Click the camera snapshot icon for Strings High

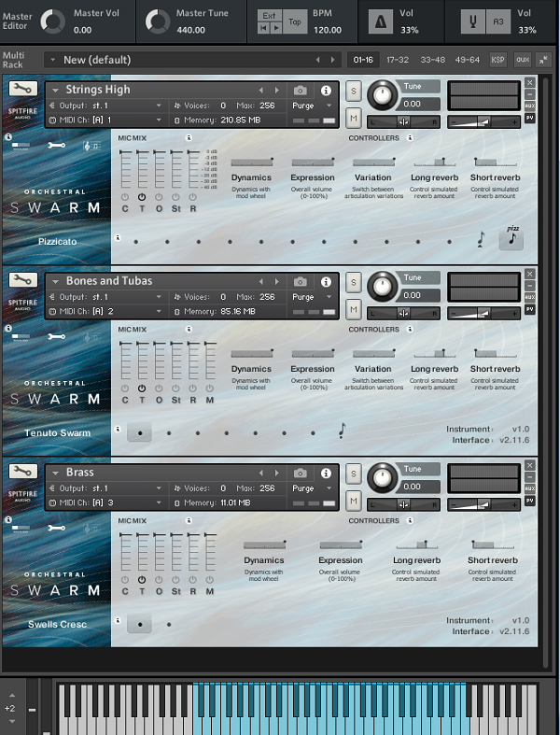[301, 90]
